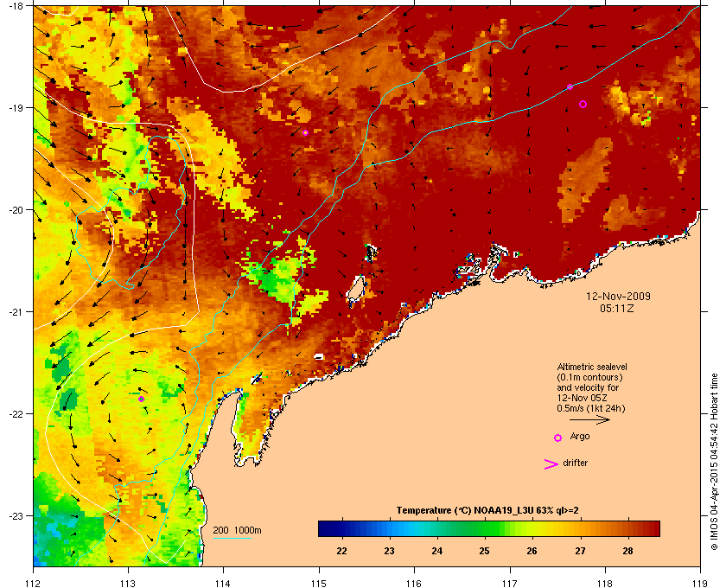Viewport: 726px width, 588px height.
Task: Click the colorbar tick label '22'
Action: 341,551
